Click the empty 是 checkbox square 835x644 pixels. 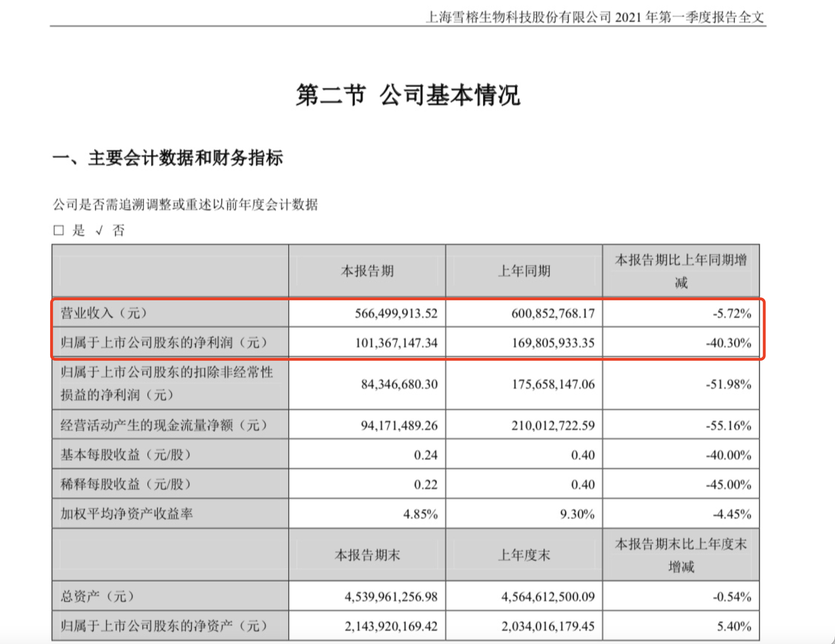click(59, 231)
